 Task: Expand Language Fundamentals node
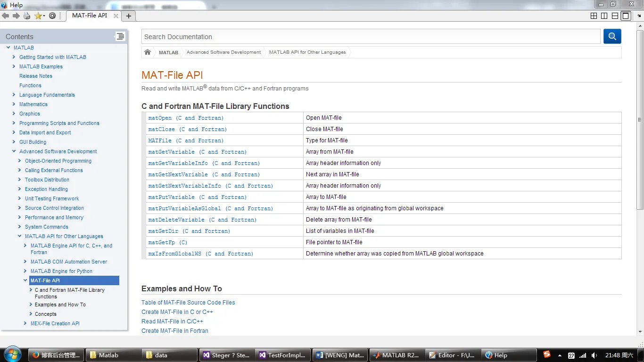(14, 95)
